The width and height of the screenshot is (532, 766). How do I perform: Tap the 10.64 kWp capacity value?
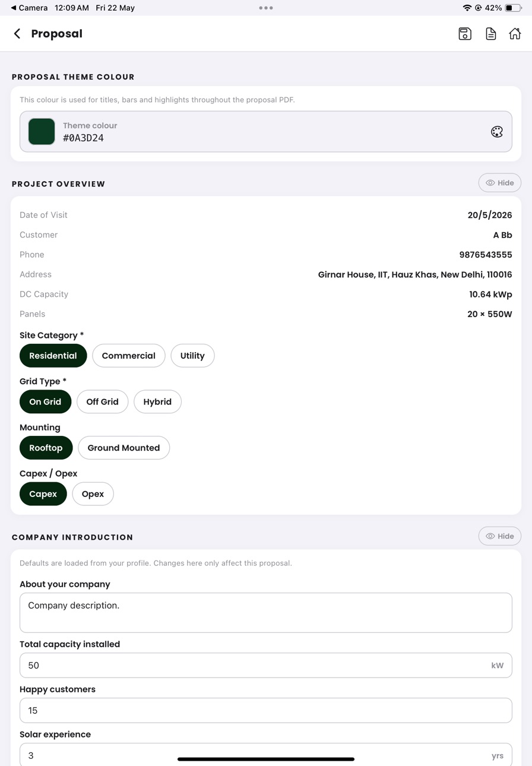pos(490,295)
